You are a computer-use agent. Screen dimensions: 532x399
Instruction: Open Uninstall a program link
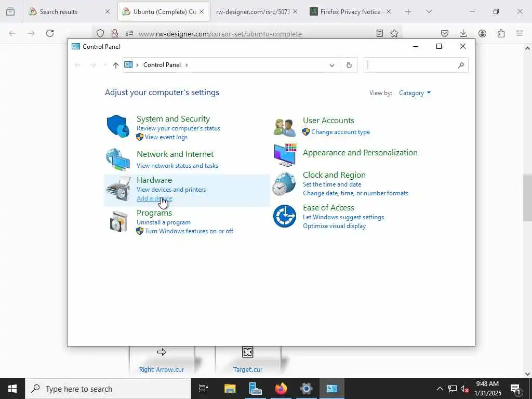coord(164,222)
